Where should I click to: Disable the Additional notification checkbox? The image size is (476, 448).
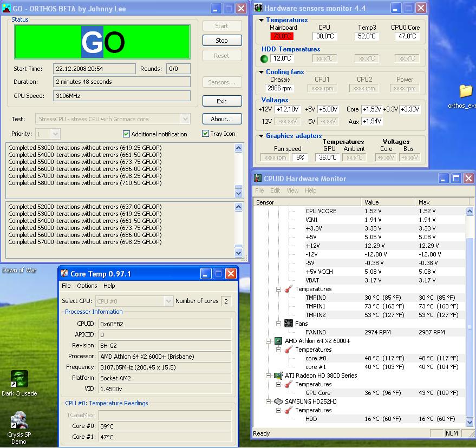click(x=127, y=134)
